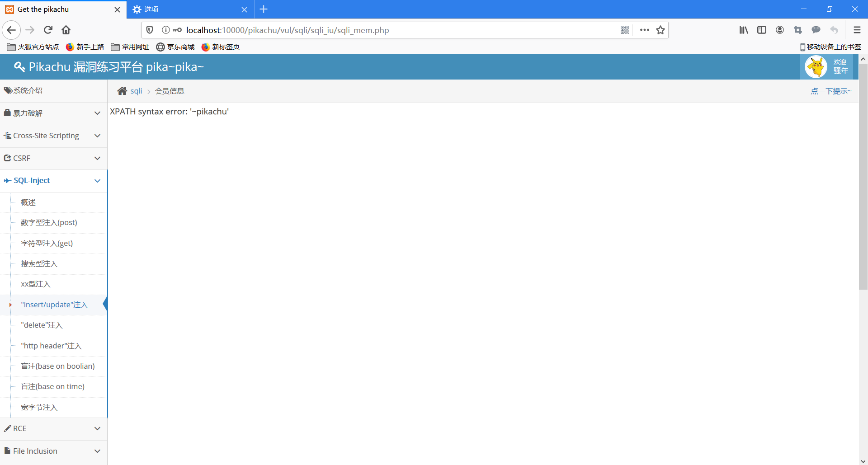Viewport: 868px width, 465px height.
Task: Open the browser home page
Action: [x=66, y=30]
